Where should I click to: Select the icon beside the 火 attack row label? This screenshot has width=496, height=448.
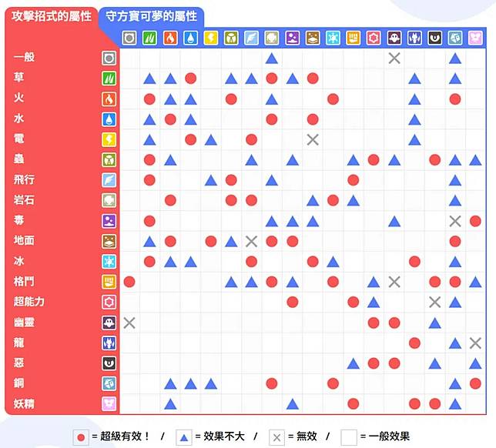pyautogui.click(x=109, y=99)
